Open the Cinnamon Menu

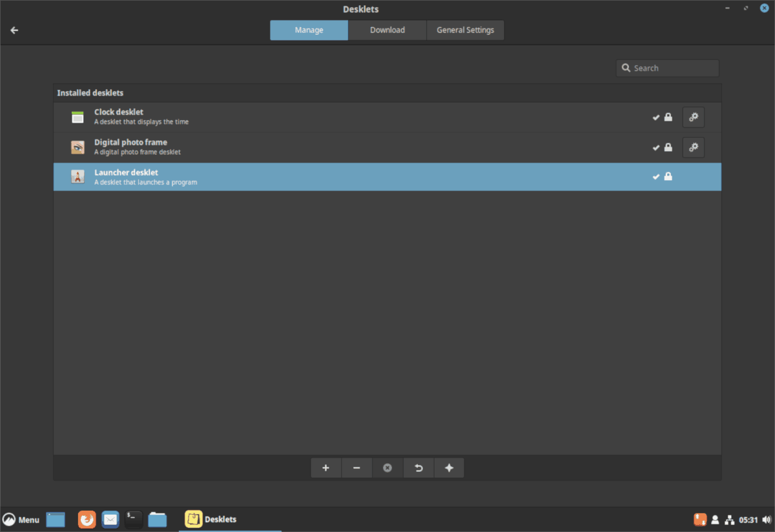tap(21, 519)
